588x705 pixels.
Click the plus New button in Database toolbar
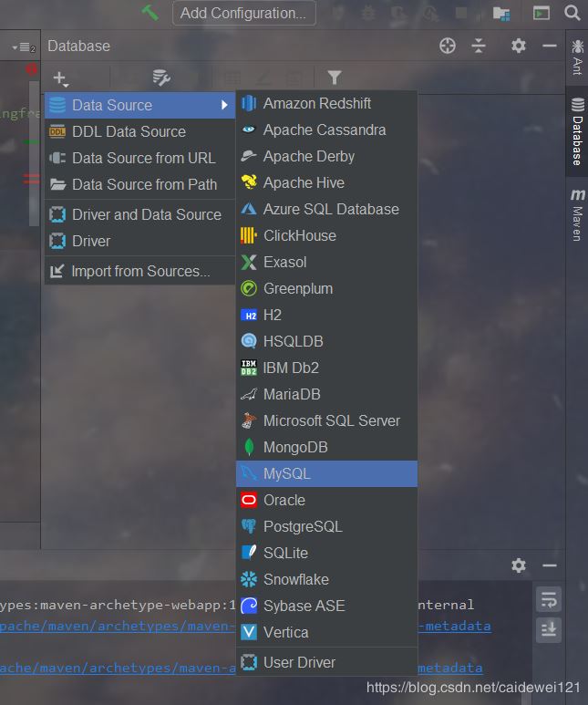60,78
